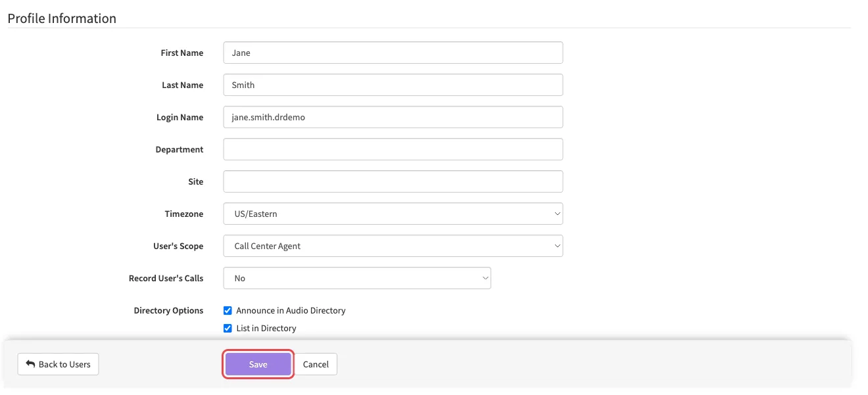Image resolution: width=868 pixels, height=395 pixels.
Task: Click the back arrow icon in Back to Users
Action: (30, 364)
